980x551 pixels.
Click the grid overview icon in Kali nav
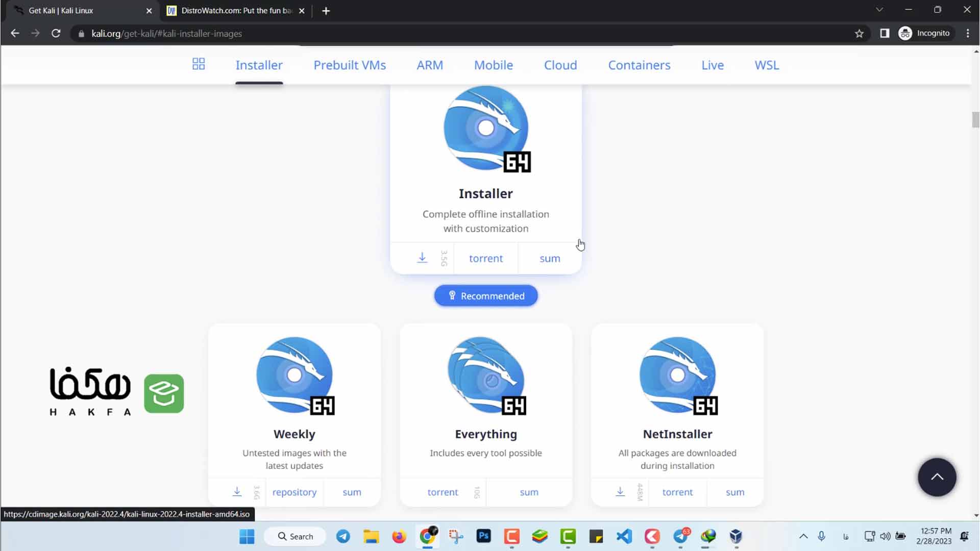click(199, 64)
